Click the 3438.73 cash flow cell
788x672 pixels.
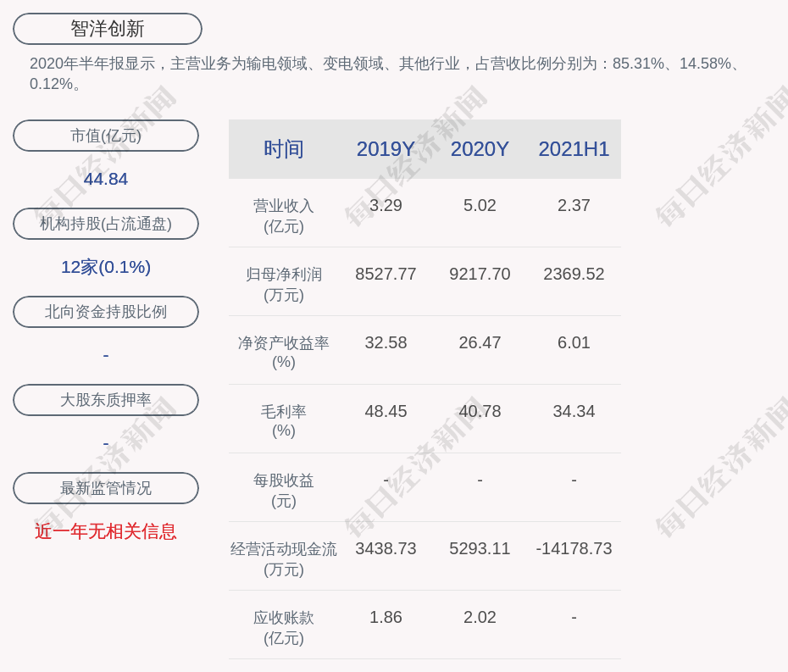[386, 548]
